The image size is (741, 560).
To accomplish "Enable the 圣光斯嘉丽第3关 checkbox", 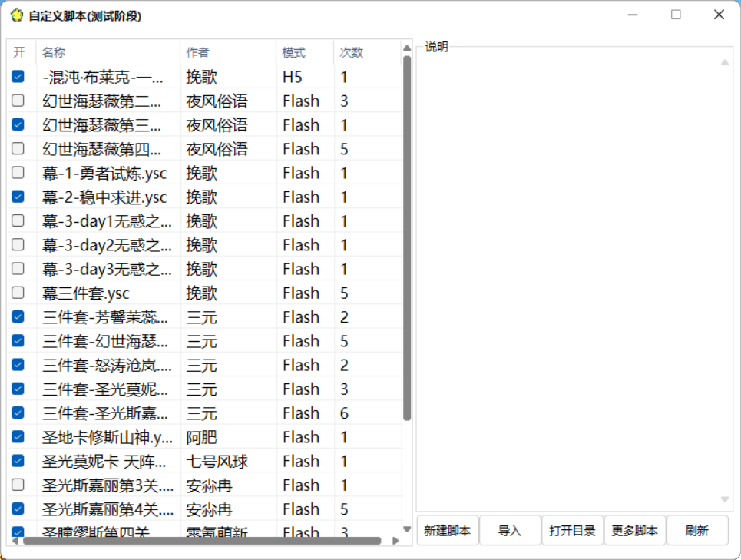I will (18, 485).
